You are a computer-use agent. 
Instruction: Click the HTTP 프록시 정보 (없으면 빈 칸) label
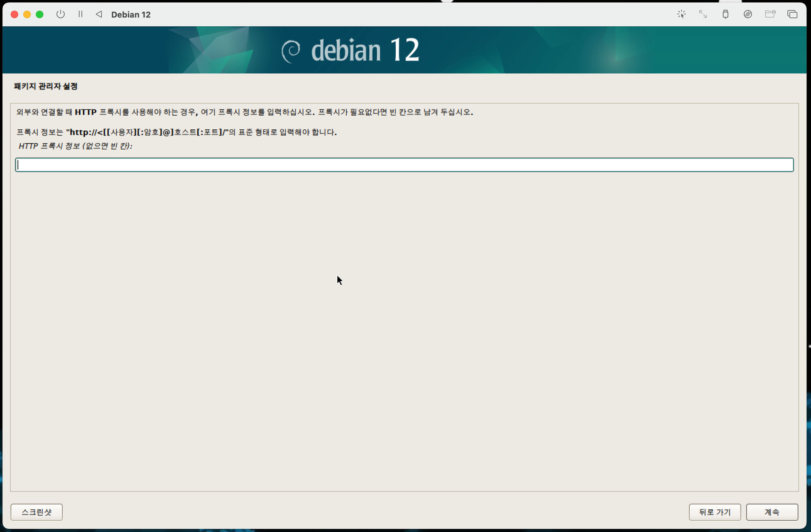tap(75, 146)
